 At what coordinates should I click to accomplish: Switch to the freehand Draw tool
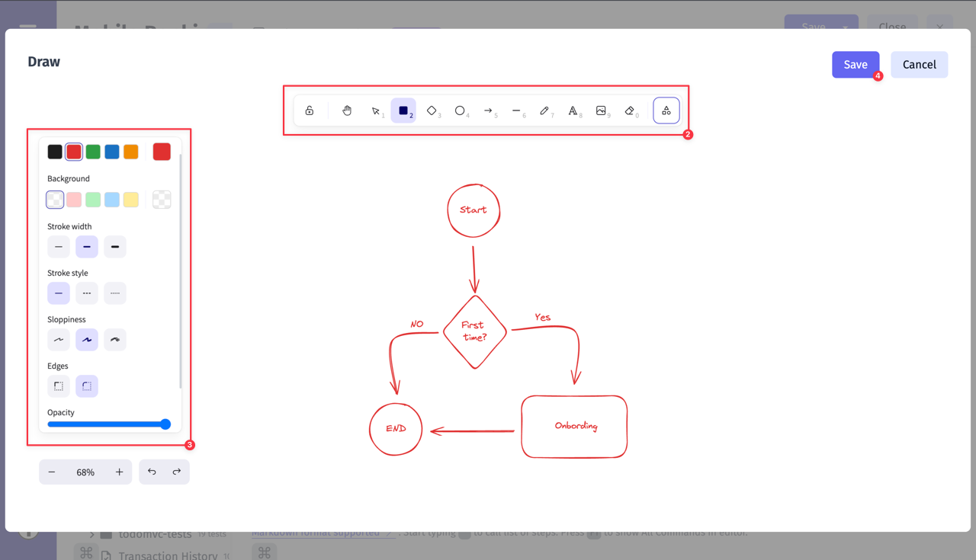pyautogui.click(x=545, y=110)
